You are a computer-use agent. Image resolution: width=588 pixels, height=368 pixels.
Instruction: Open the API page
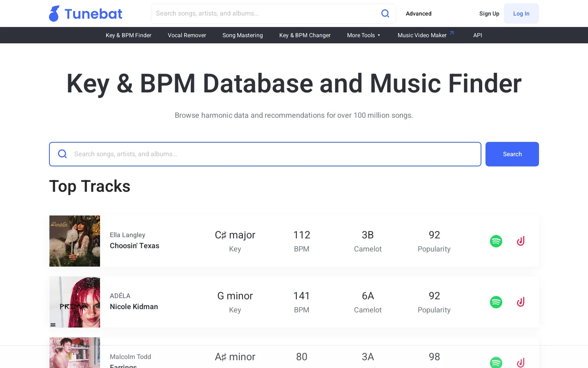coord(478,35)
